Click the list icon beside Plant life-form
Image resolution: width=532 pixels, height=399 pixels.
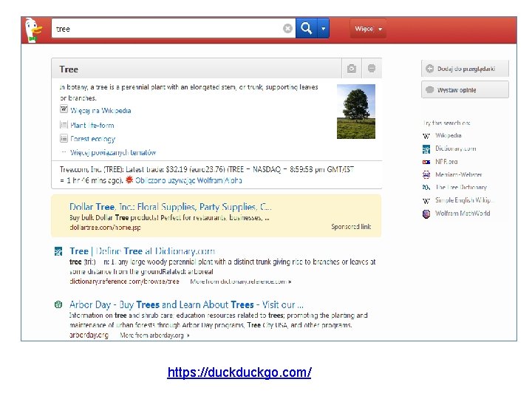[x=64, y=125]
